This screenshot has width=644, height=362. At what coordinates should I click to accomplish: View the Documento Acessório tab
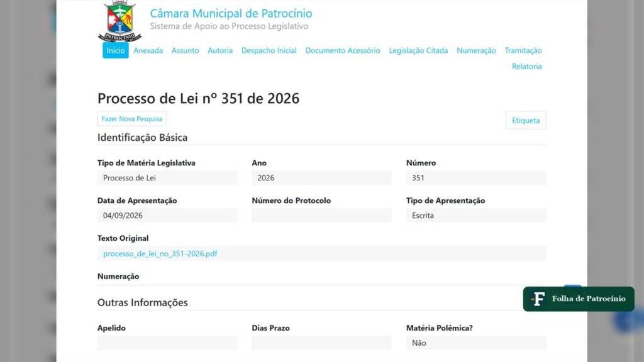343,50
